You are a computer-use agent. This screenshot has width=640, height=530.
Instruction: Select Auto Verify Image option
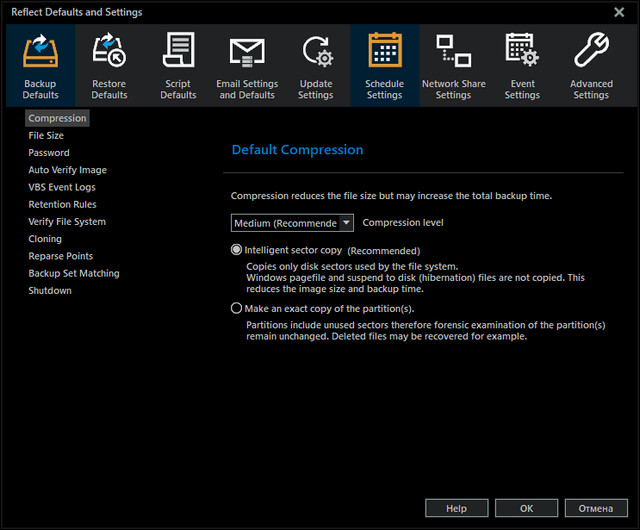[67, 170]
